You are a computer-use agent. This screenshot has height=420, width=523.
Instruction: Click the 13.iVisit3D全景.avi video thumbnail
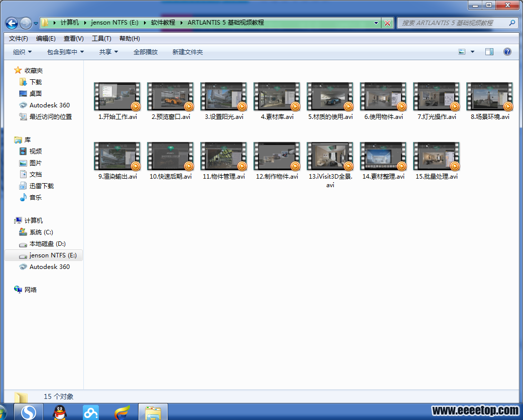pos(330,156)
